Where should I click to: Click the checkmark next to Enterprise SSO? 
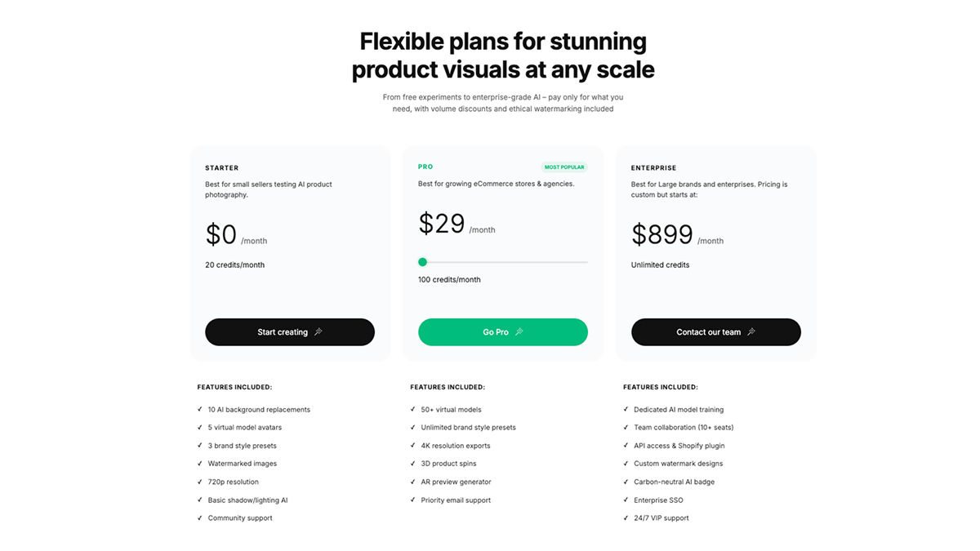click(626, 500)
